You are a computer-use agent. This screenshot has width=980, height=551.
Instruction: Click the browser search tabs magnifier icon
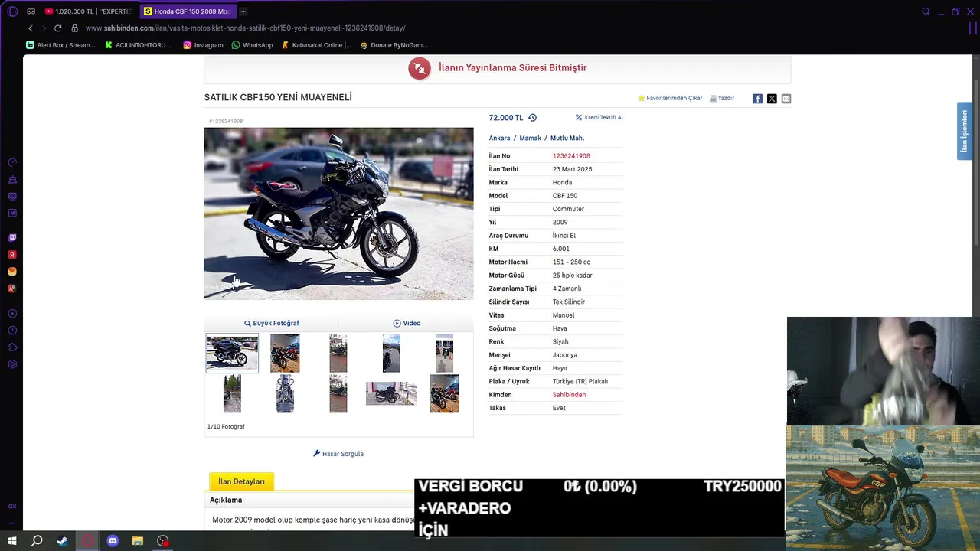point(926,11)
